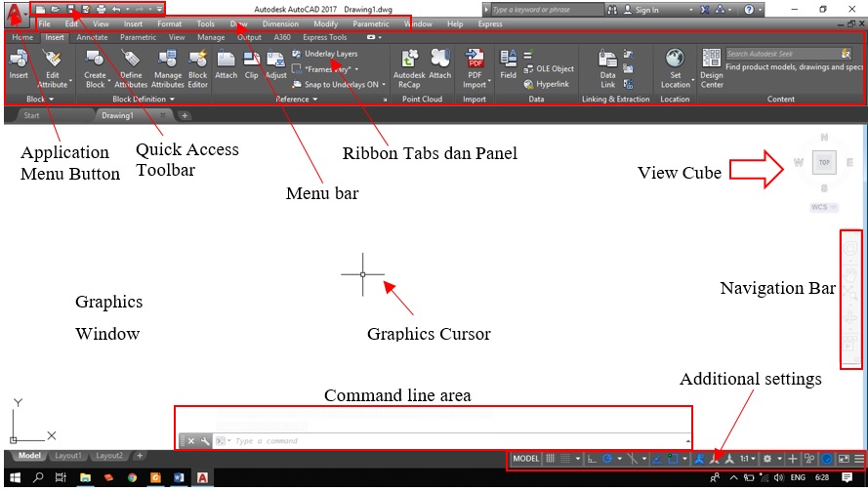Click the Hyperlink tool
This screenshot has width=868, height=491.
[547, 84]
